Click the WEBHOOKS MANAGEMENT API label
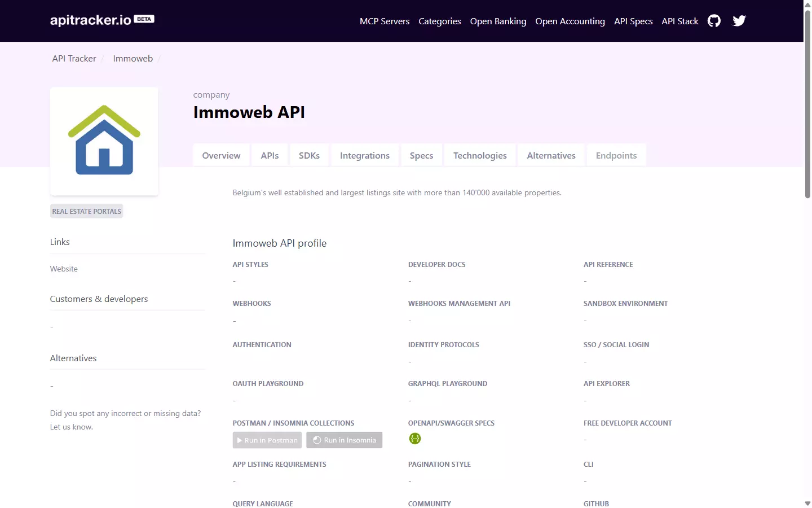Image resolution: width=812 pixels, height=508 pixels. 459,303
